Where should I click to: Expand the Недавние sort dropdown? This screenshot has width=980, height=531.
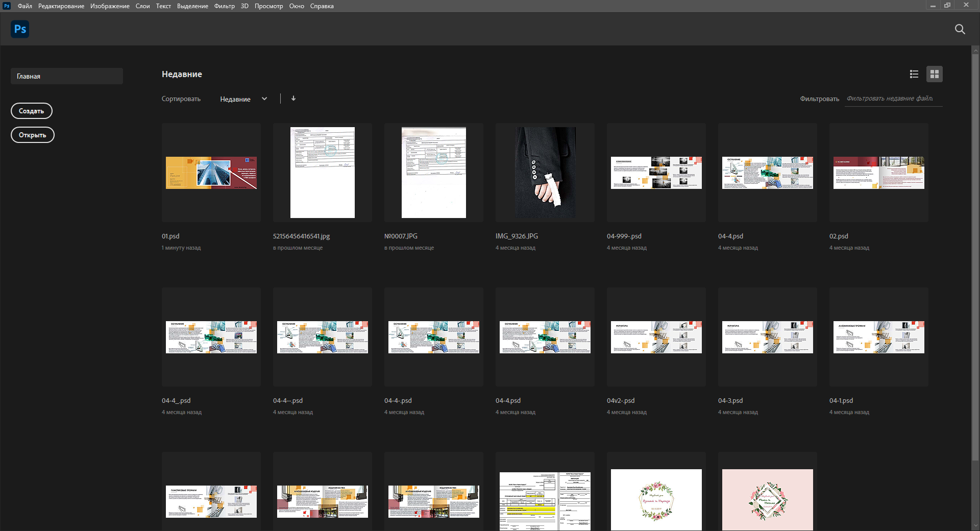243,99
